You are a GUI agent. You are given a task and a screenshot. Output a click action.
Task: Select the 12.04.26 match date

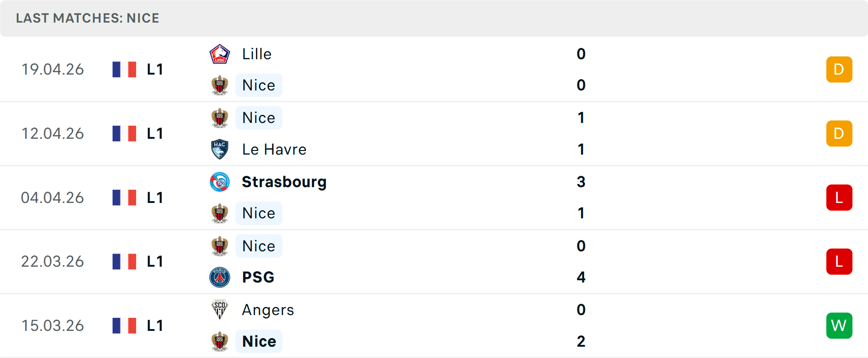[x=52, y=133]
